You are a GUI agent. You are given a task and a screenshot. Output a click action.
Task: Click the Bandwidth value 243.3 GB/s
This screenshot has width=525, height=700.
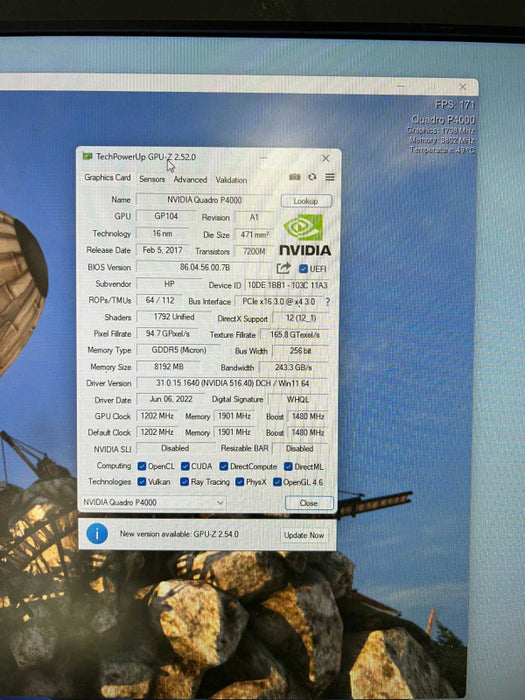(294, 367)
